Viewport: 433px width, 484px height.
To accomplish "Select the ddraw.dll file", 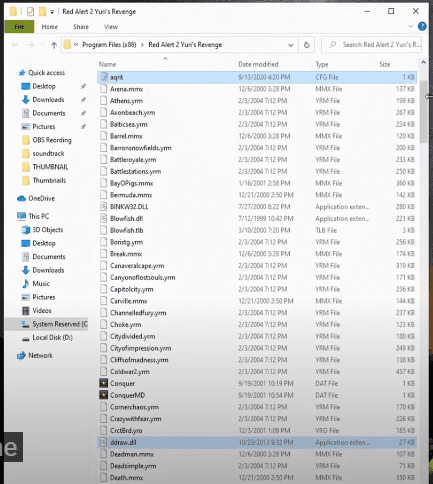I will click(257, 442).
